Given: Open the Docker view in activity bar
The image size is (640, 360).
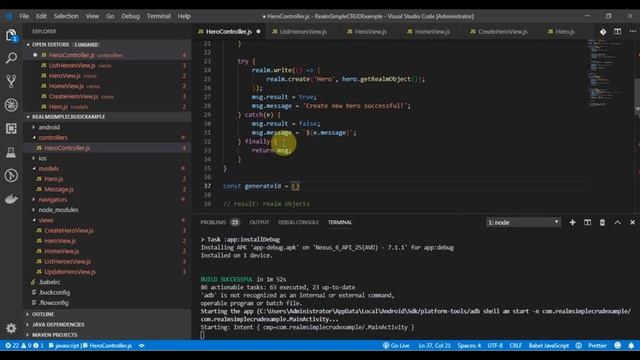Looking at the screenshot, I should tap(11, 199).
